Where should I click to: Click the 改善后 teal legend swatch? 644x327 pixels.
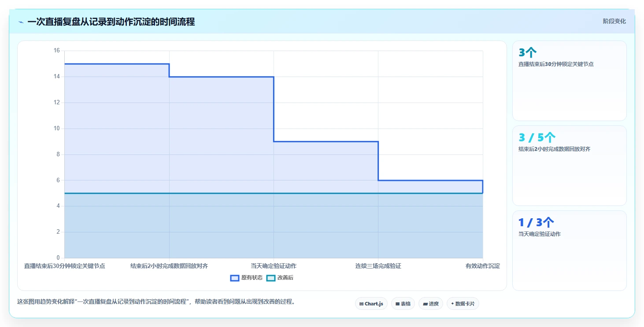pyautogui.click(x=271, y=278)
